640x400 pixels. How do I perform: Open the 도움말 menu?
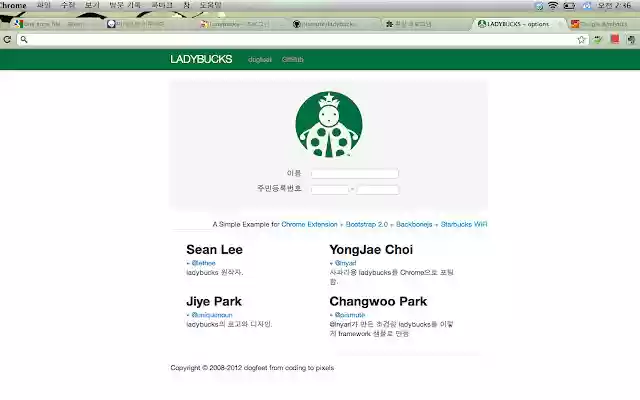point(210,5)
